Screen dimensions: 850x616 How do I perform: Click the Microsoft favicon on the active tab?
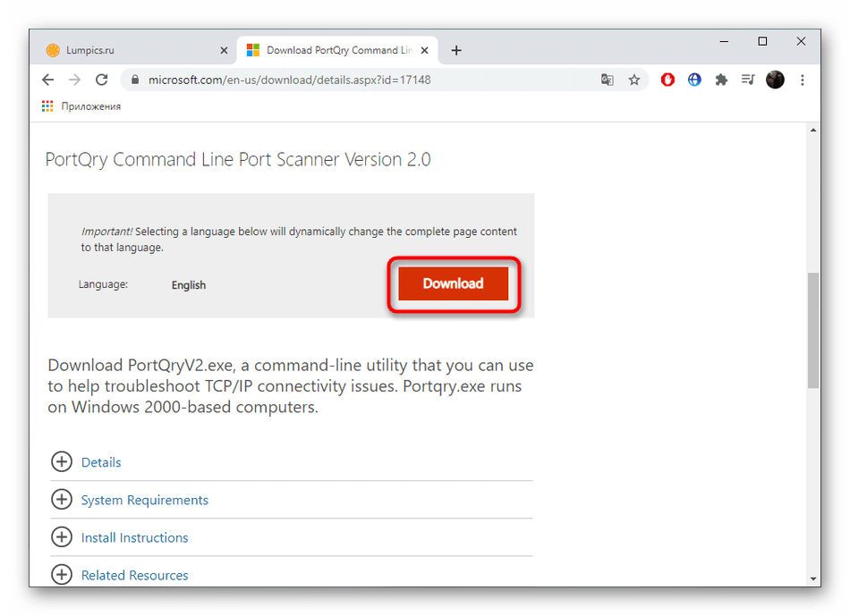click(x=253, y=50)
